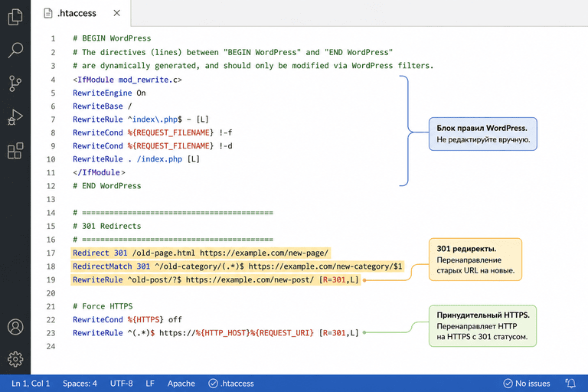The image size is (588, 392).
Task: Click the notifications bell in status bar
Action: pyautogui.click(x=570, y=383)
